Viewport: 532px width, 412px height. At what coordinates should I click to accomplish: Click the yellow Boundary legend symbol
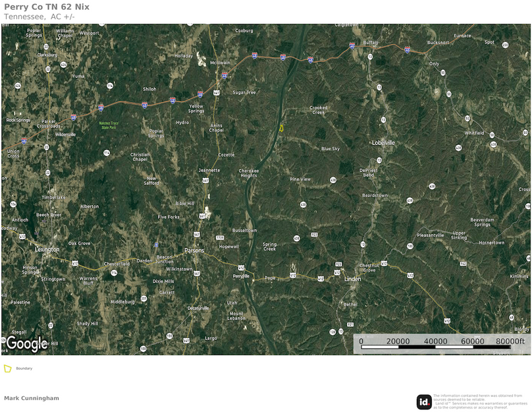point(8,368)
